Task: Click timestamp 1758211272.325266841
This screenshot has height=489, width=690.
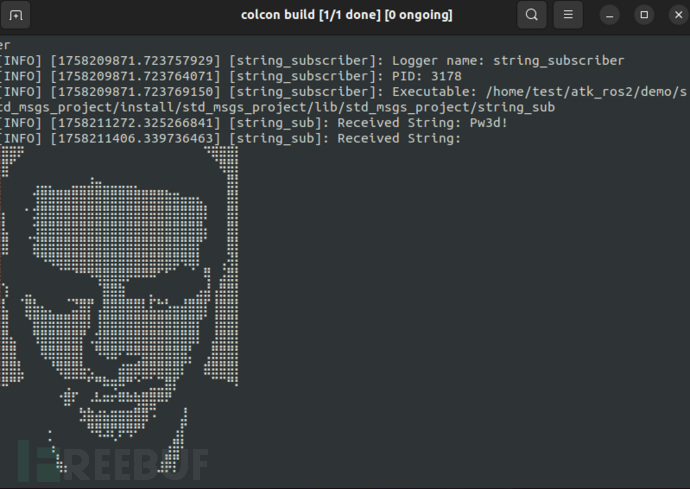Action: (136, 123)
